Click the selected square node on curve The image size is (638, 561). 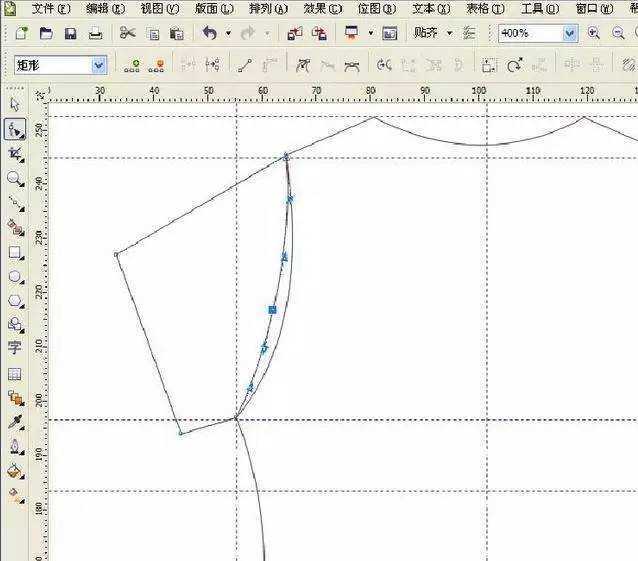(x=272, y=310)
